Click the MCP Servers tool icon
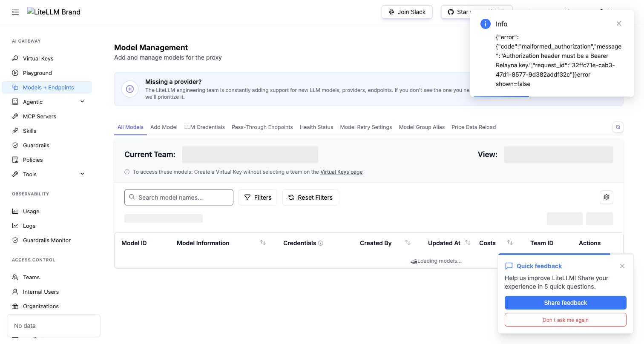The height and width of the screenshot is (344, 644). (15, 116)
